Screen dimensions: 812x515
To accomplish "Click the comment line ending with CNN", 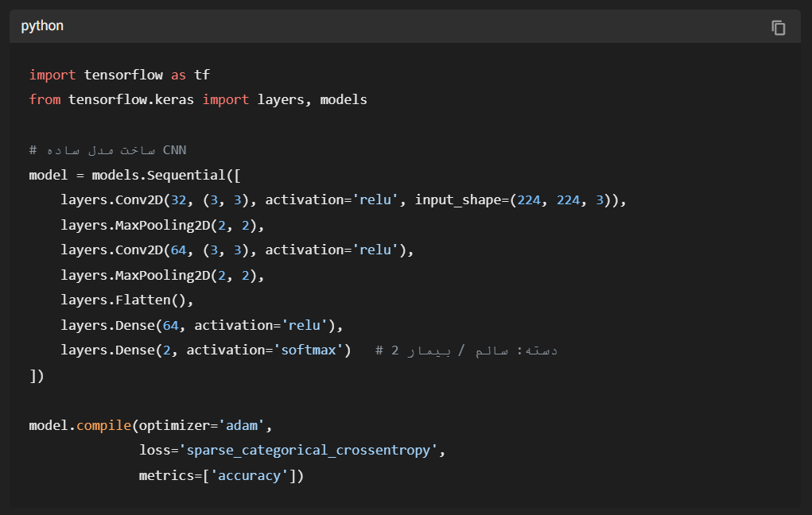I will pos(107,150).
